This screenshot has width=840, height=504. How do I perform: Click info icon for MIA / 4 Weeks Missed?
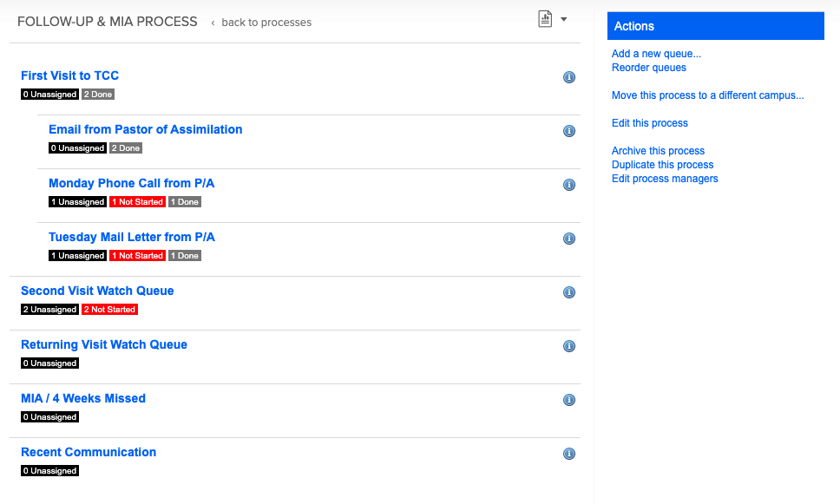[x=569, y=400]
